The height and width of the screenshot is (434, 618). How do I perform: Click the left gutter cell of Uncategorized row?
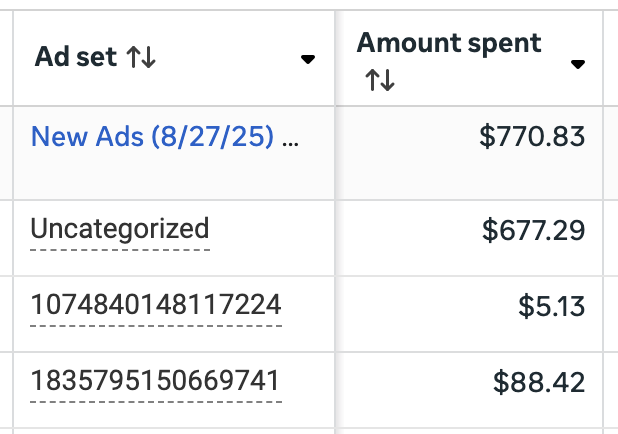6,238
